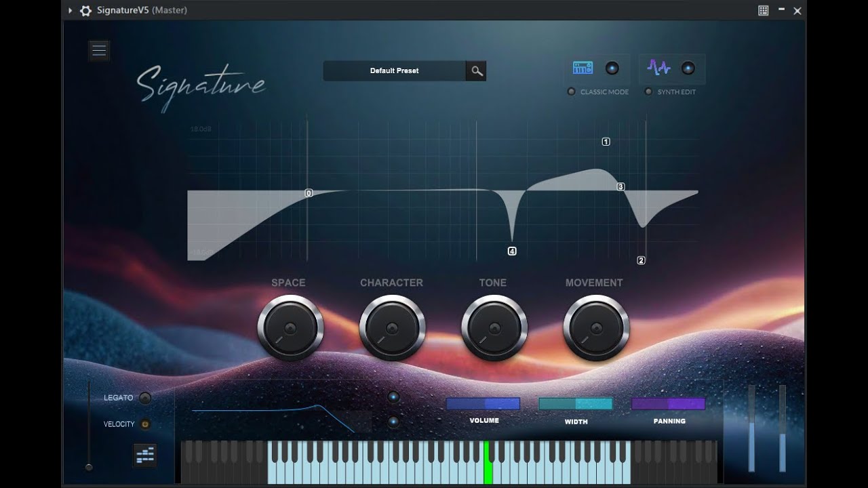Toggle the VELOCITY button
This screenshot has width=868, height=488.
[145, 424]
